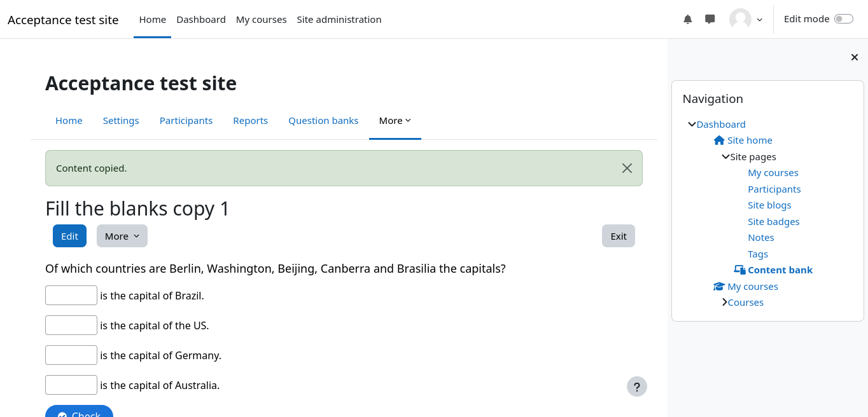Open the Question banks tab
The height and width of the screenshot is (417, 868).
(x=323, y=121)
